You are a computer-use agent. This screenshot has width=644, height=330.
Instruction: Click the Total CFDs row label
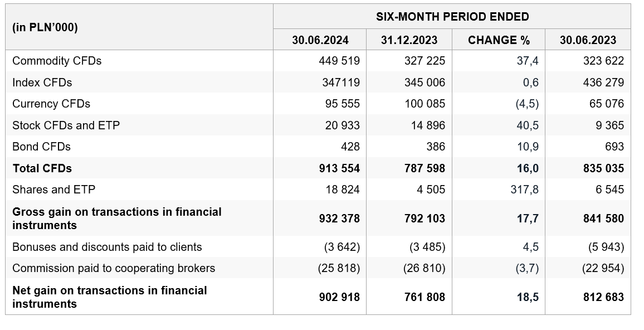42,168
